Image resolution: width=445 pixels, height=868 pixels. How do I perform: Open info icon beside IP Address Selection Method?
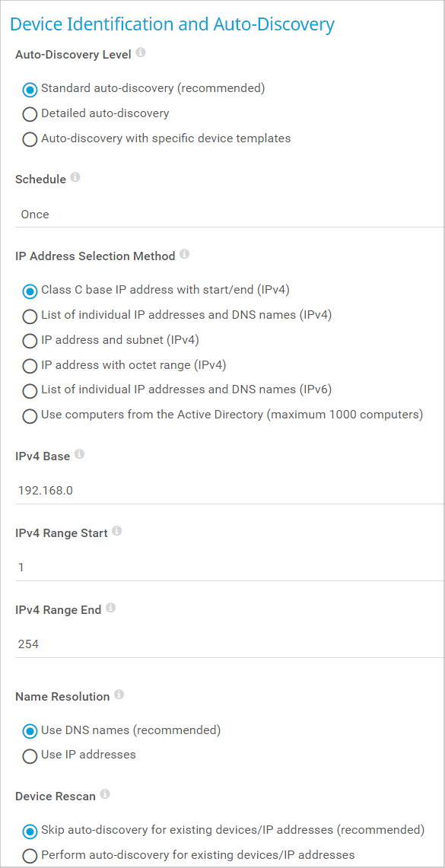click(x=184, y=255)
